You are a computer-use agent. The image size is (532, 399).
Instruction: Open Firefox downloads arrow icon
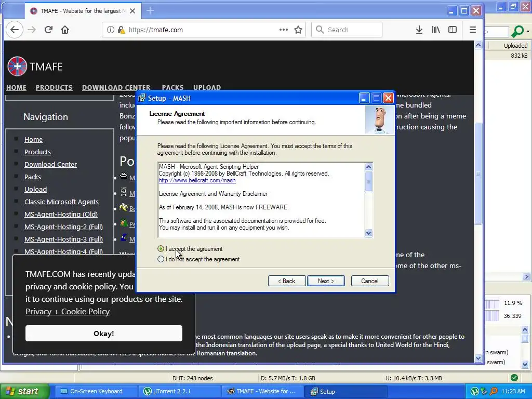click(x=419, y=30)
